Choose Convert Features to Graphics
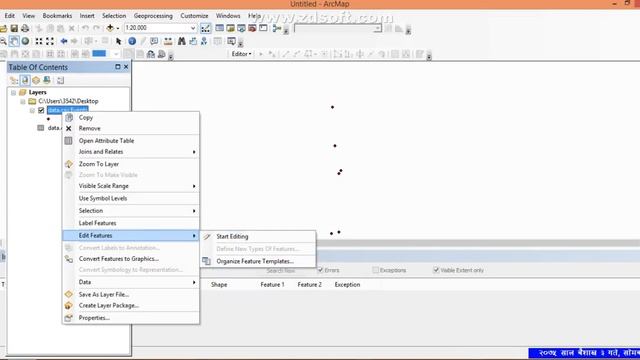Viewport: 640px width, 360px height. pos(131,259)
